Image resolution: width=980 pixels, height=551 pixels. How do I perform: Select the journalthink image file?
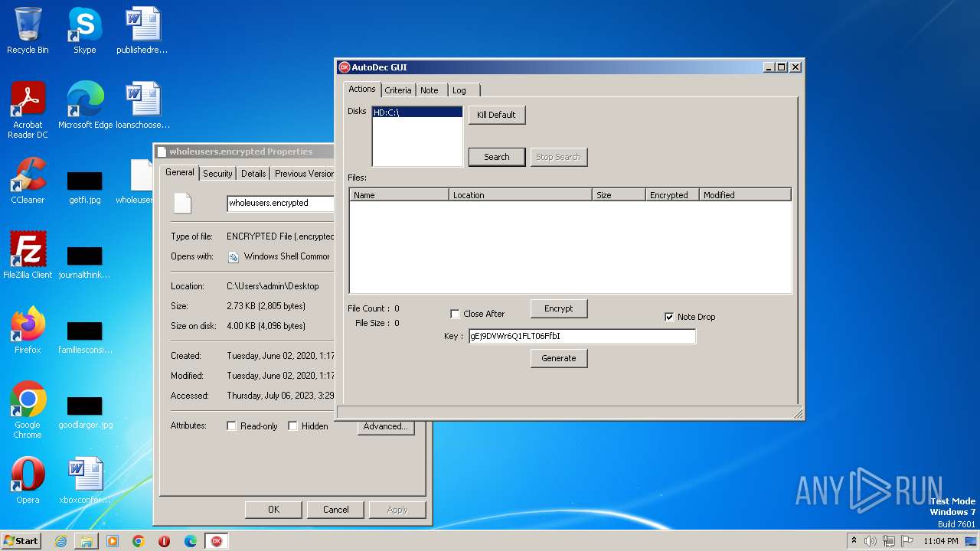coord(84,262)
